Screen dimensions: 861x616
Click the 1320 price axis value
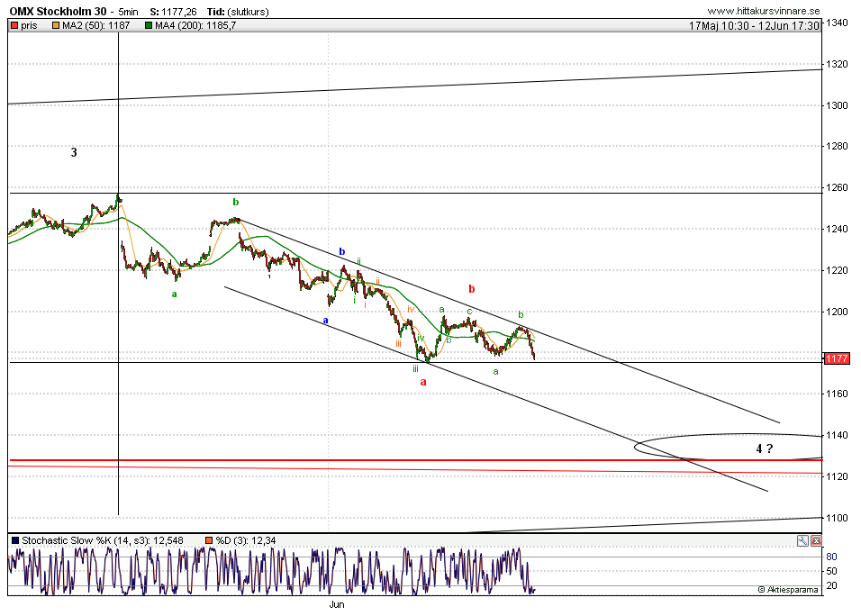pos(838,64)
